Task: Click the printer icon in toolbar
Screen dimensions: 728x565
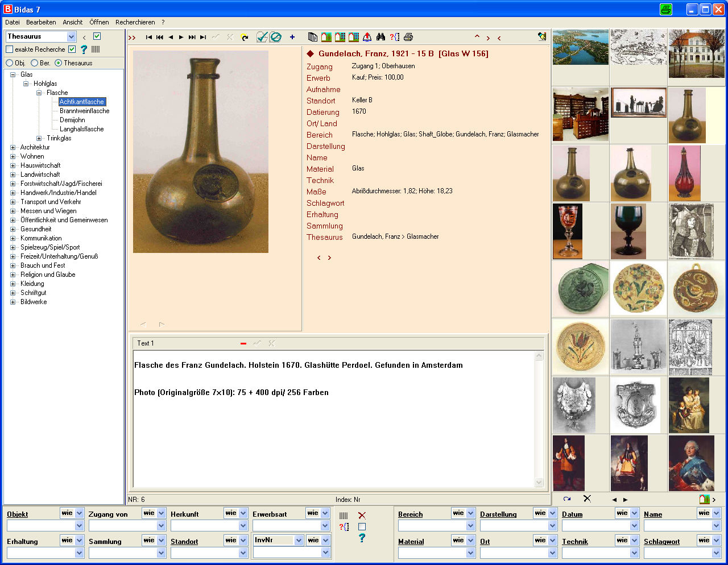Action: [x=408, y=37]
